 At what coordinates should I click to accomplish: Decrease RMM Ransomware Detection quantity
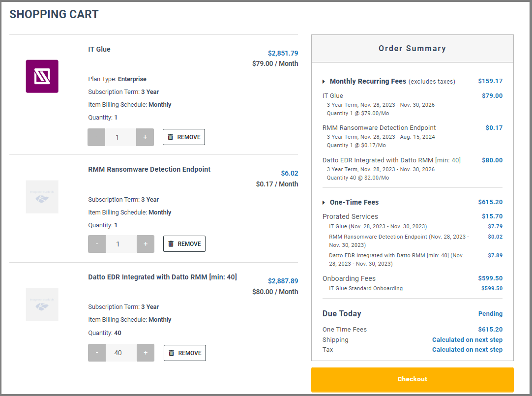(x=97, y=244)
